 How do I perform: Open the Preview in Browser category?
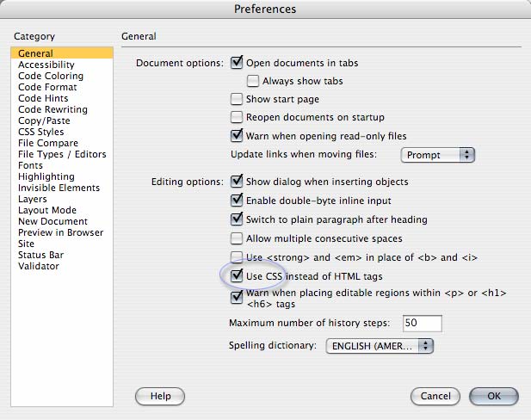tap(62, 232)
